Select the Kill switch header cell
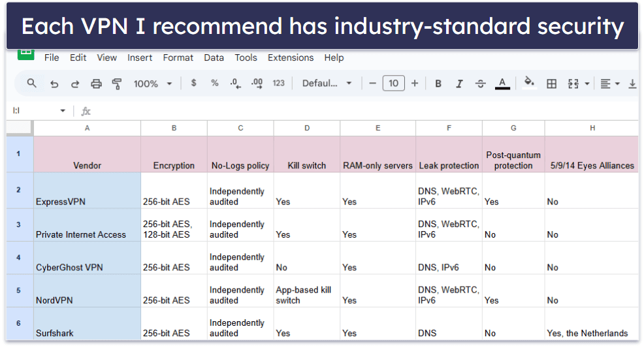This screenshot has height=346, width=644. tap(307, 154)
